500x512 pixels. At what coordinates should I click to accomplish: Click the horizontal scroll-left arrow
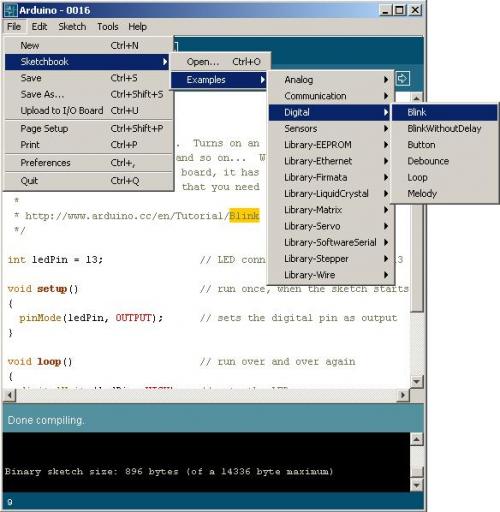[10, 396]
